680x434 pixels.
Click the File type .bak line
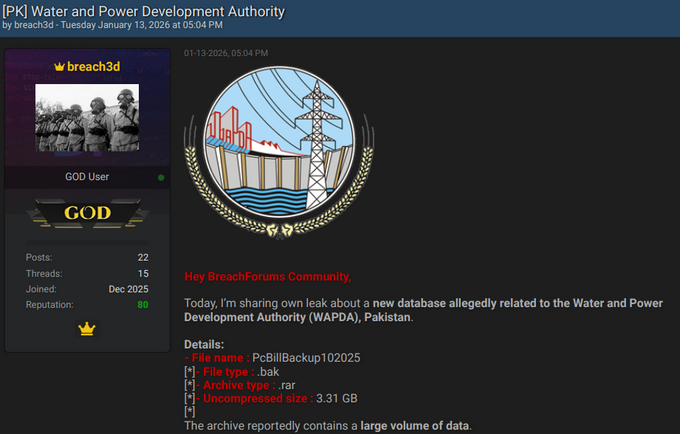tap(232, 372)
